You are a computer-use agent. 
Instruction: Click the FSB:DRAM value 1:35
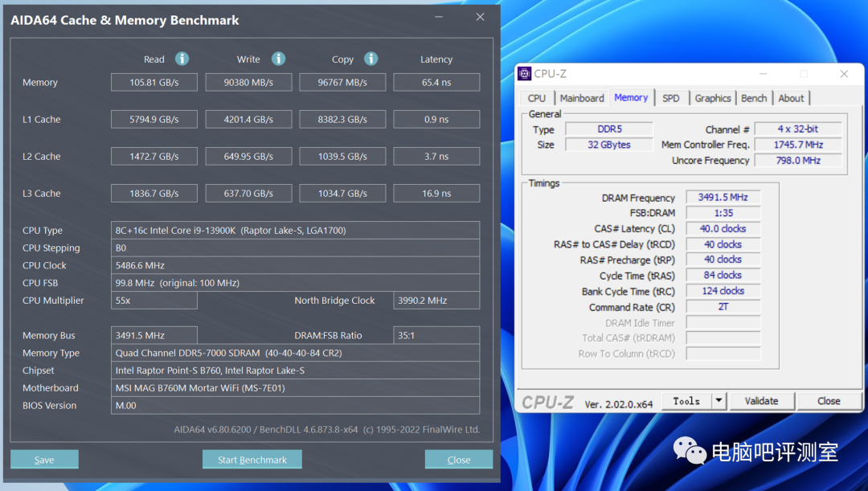723,213
